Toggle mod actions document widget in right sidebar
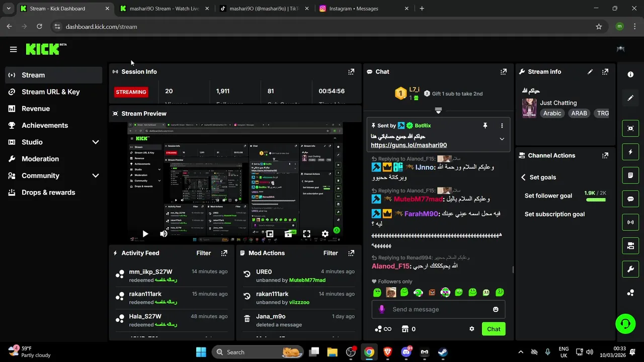This screenshot has height=362, width=644. (x=630, y=175)
